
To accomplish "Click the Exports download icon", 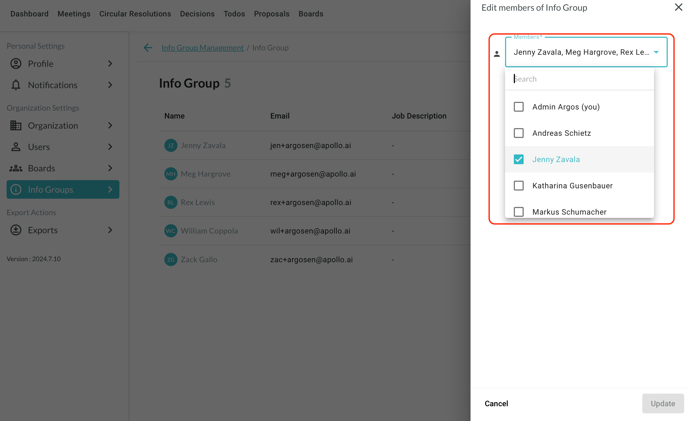I will click(x=16, y=230).
